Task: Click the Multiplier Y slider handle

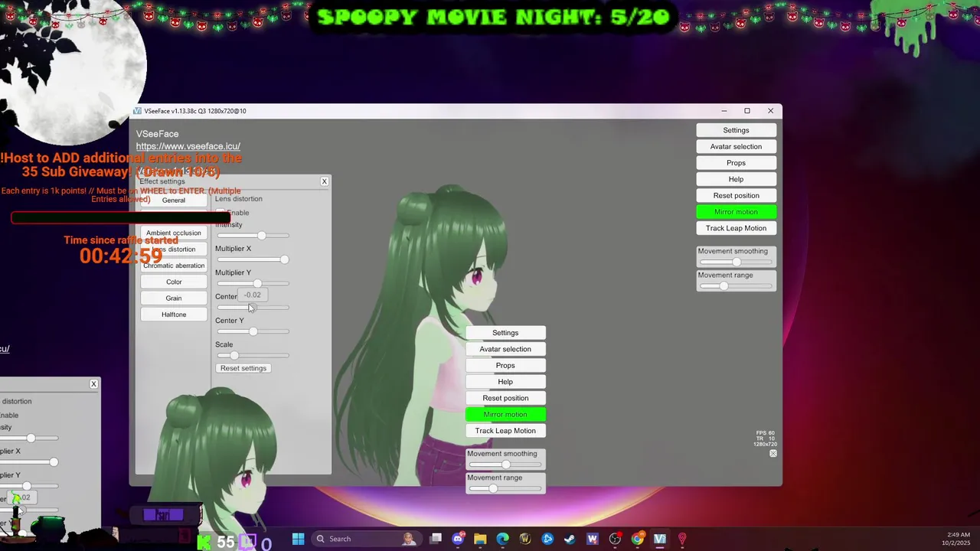Action: 257,284
